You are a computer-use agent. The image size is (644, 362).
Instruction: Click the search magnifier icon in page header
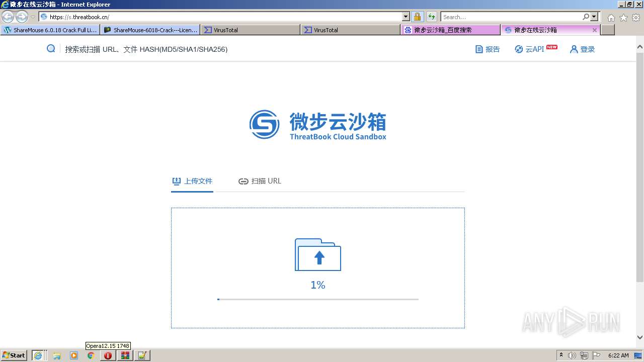click(x=51, y=49)
